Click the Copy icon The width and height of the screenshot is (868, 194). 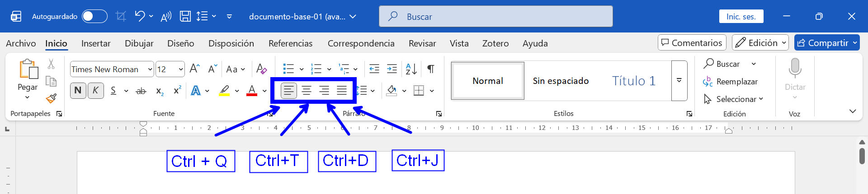(x=51, y=81)
